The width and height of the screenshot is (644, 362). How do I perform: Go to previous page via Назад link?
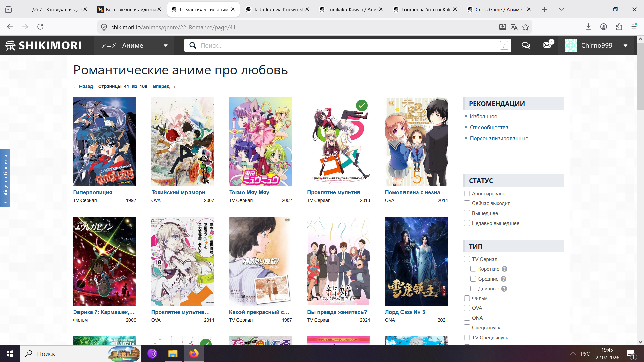tap(83, 86)
